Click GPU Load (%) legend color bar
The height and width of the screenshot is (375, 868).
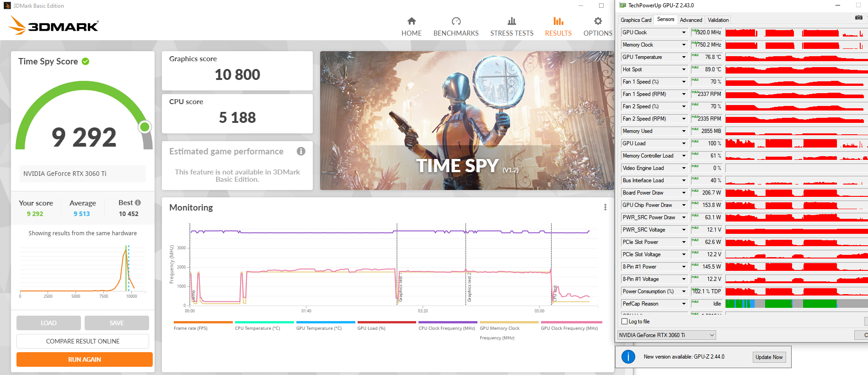click(387, 322)
